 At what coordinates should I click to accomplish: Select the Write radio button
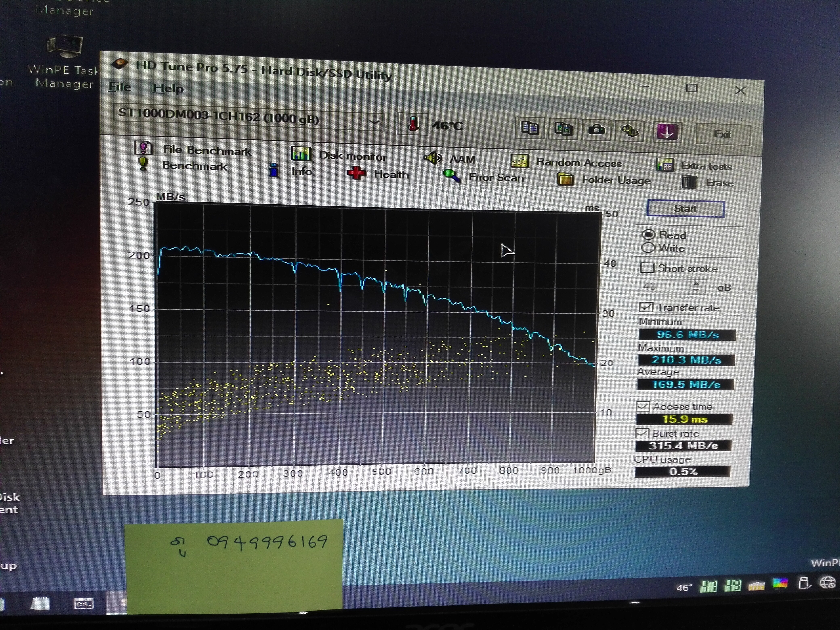click(x=648, y=248)
